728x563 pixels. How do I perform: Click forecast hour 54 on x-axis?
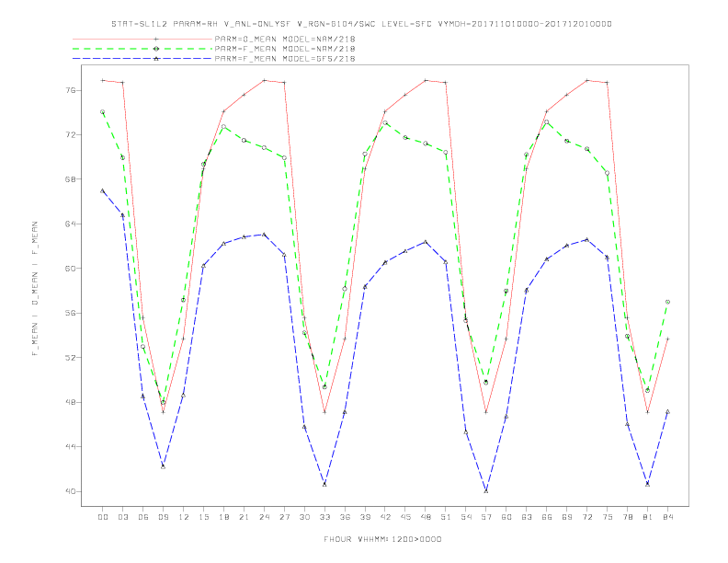[x=466, y=517]
